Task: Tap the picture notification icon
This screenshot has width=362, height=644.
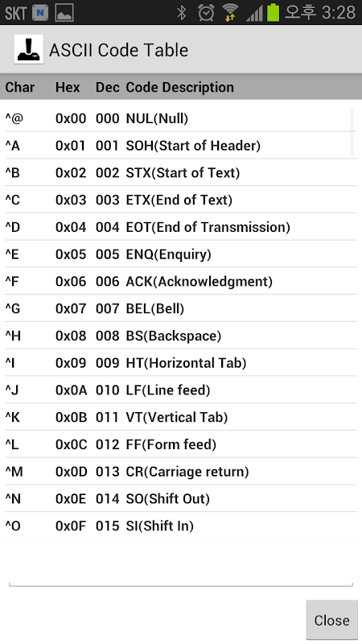Action: [x=64, y=13]
